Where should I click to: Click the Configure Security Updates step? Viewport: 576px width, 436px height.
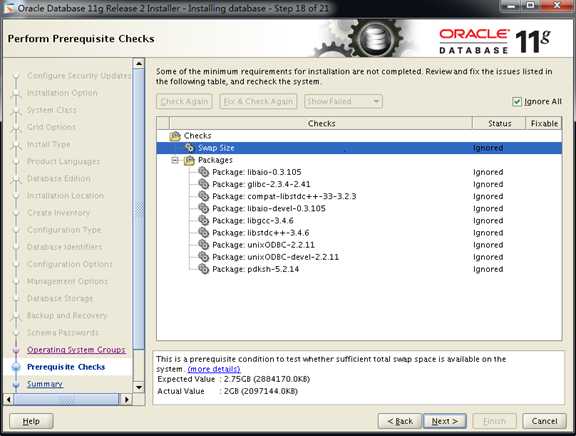(x=79, y=76)
